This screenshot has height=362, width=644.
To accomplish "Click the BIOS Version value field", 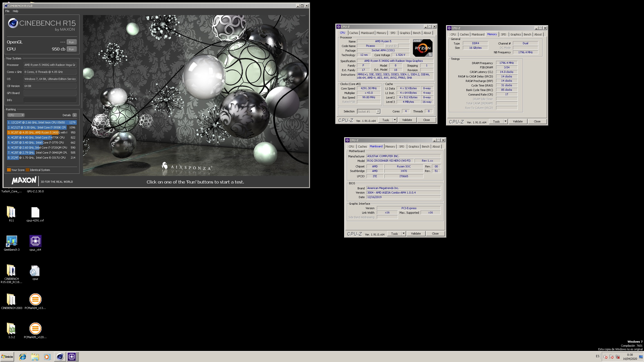I will pos(404,193).
